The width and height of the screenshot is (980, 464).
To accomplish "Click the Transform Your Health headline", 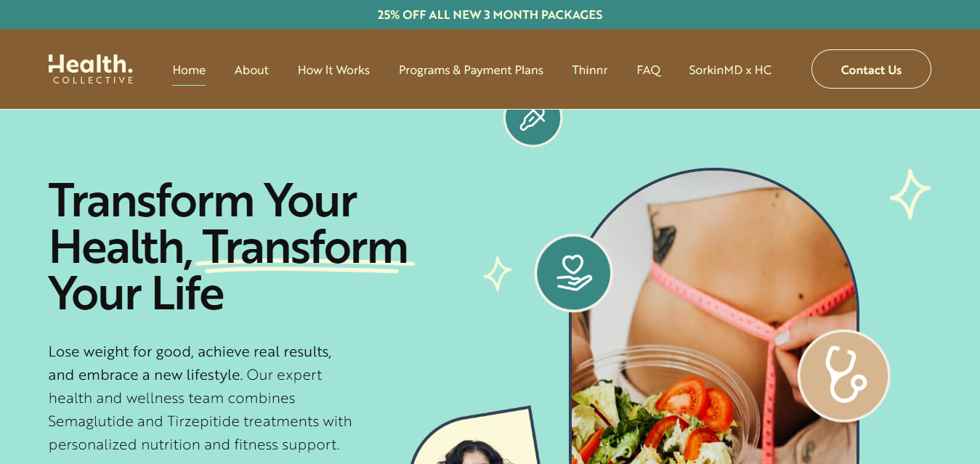I will point(228,247).
